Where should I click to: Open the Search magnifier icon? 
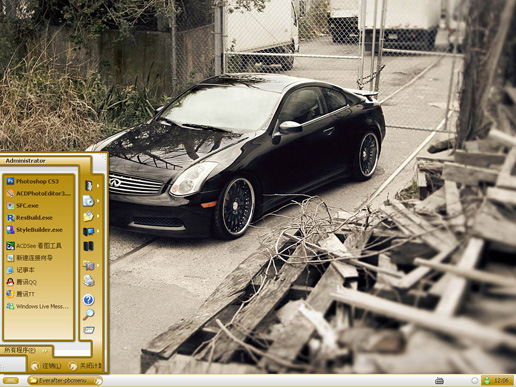pyautogui.click(x=88, y=314)
